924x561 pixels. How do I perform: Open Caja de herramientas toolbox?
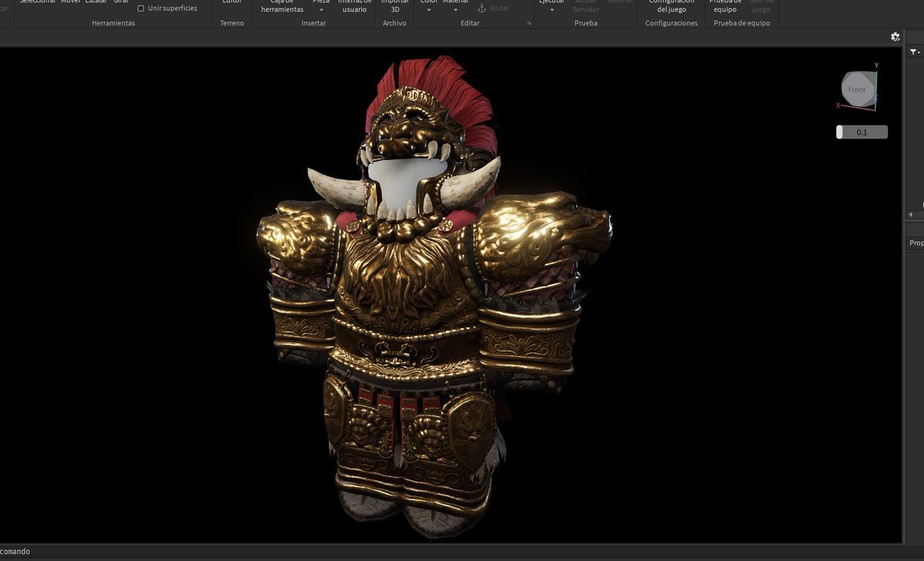click(282, 5)
